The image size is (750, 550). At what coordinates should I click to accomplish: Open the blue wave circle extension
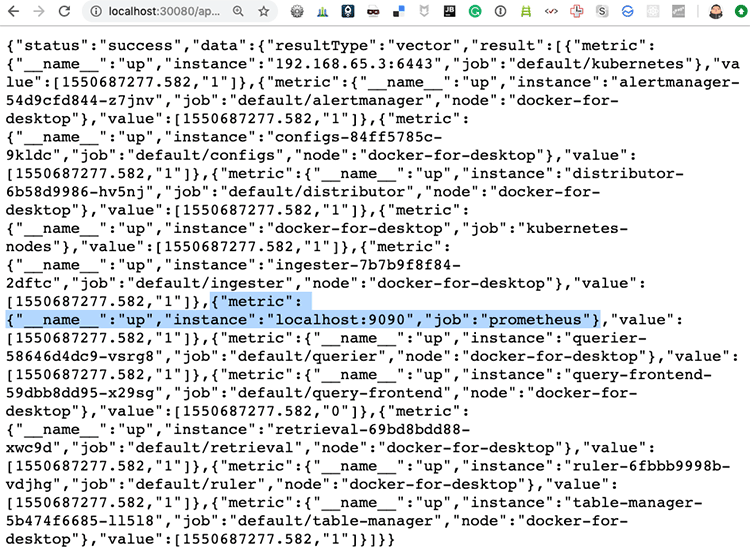628,11
